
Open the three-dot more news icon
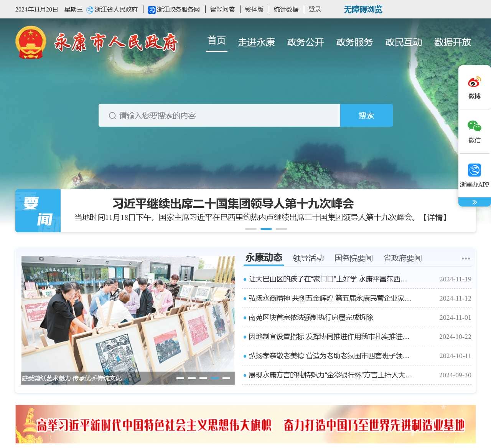466,258
